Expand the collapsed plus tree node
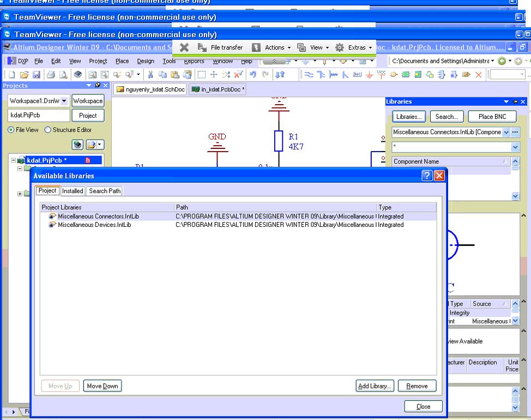 pyautogui.click(x=20, y=194)
